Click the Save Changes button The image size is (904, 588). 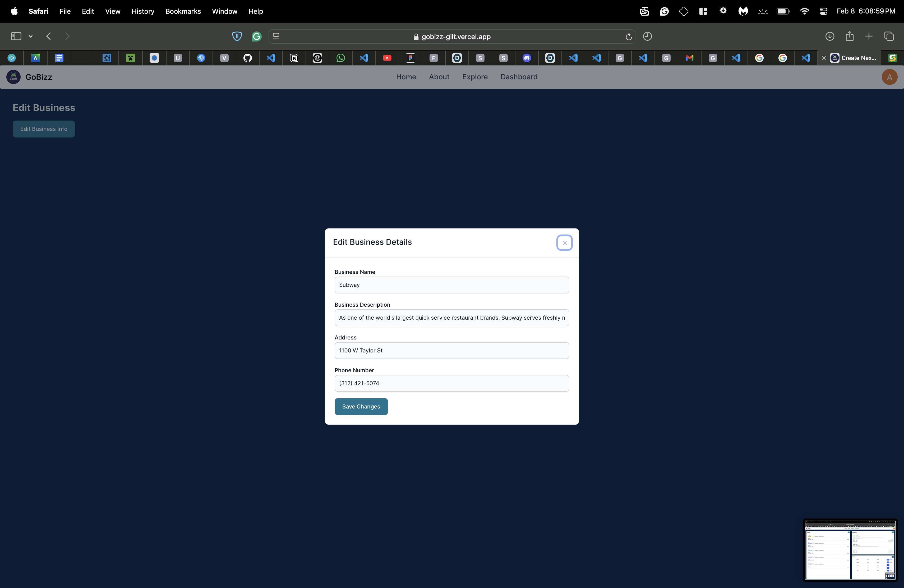pyautogui.click(x=361, y=407)
